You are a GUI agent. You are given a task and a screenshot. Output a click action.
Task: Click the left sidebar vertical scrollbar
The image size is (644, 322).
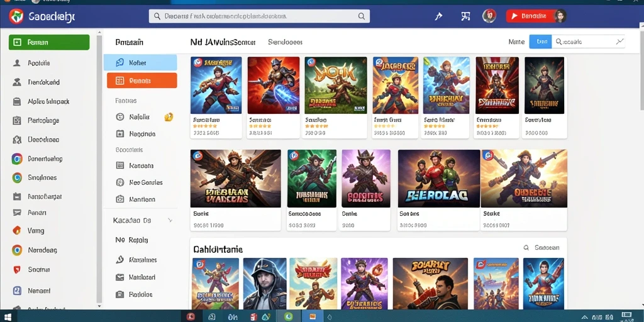click(x=99, y=169)
